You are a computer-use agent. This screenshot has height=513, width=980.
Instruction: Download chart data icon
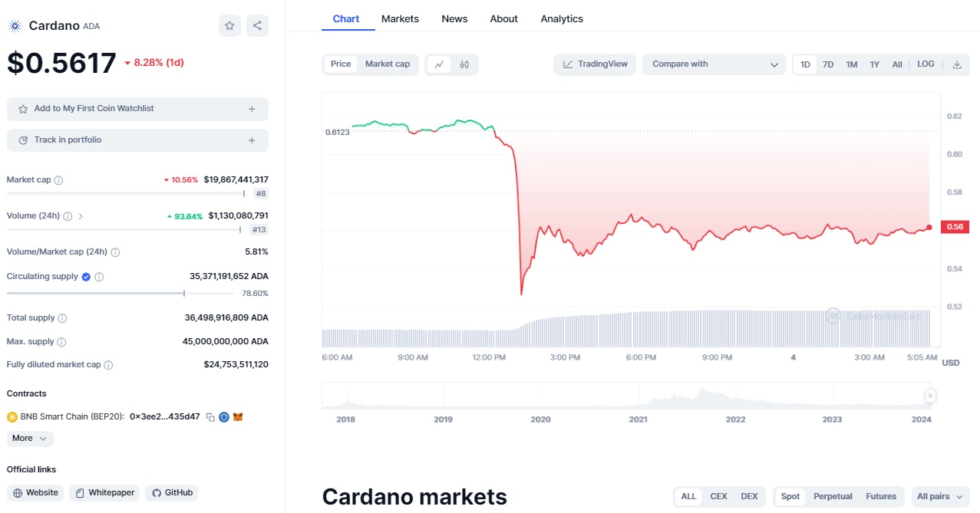pos(957,64)
